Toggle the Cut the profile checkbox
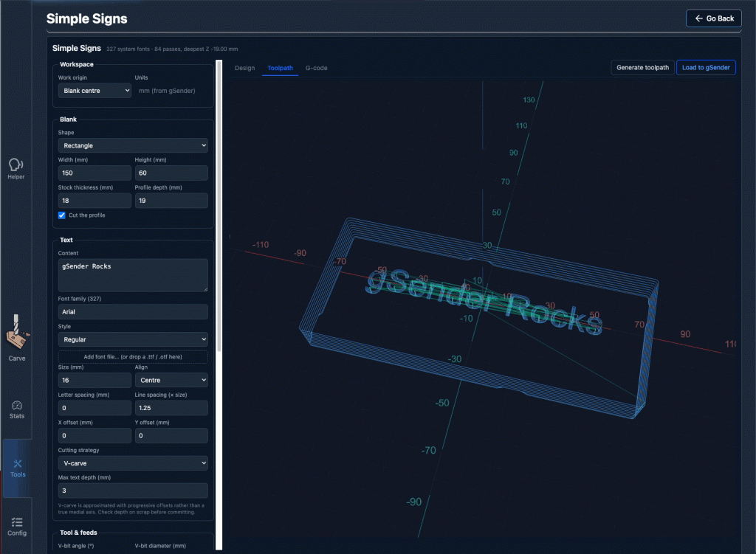 62,215
